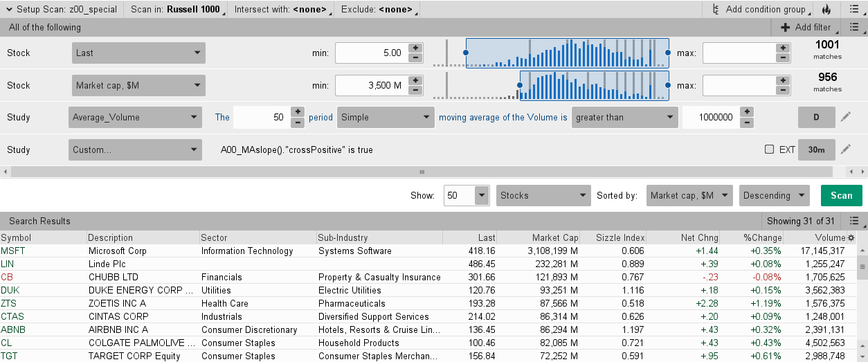
Task: Open Search Results list menu icon
Action: click(x=853, y=221)
